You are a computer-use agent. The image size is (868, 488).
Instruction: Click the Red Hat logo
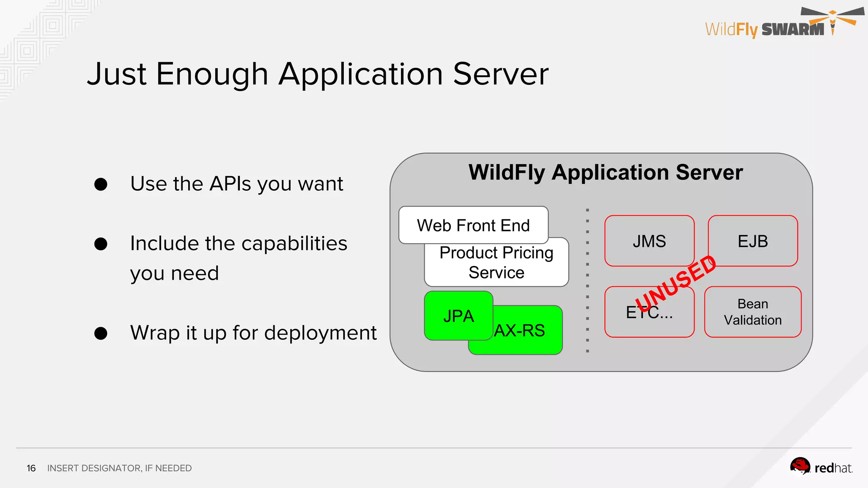821,467
